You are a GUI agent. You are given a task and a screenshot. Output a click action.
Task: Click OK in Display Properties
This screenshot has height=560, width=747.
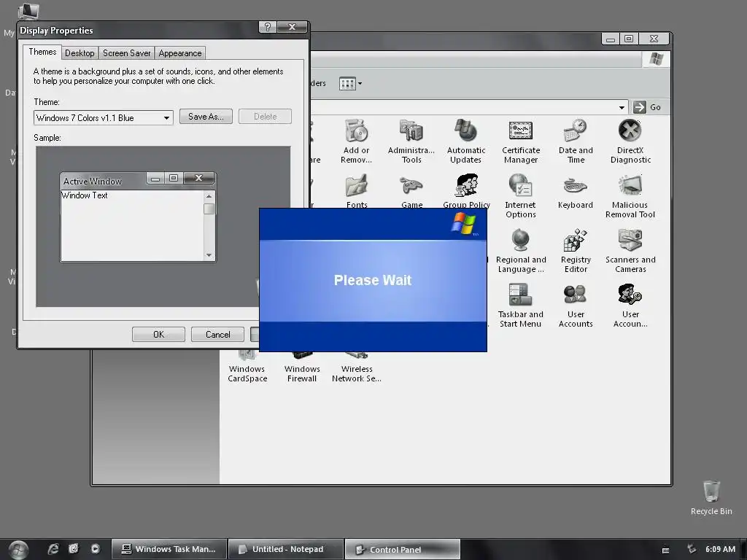coord(158,334)
